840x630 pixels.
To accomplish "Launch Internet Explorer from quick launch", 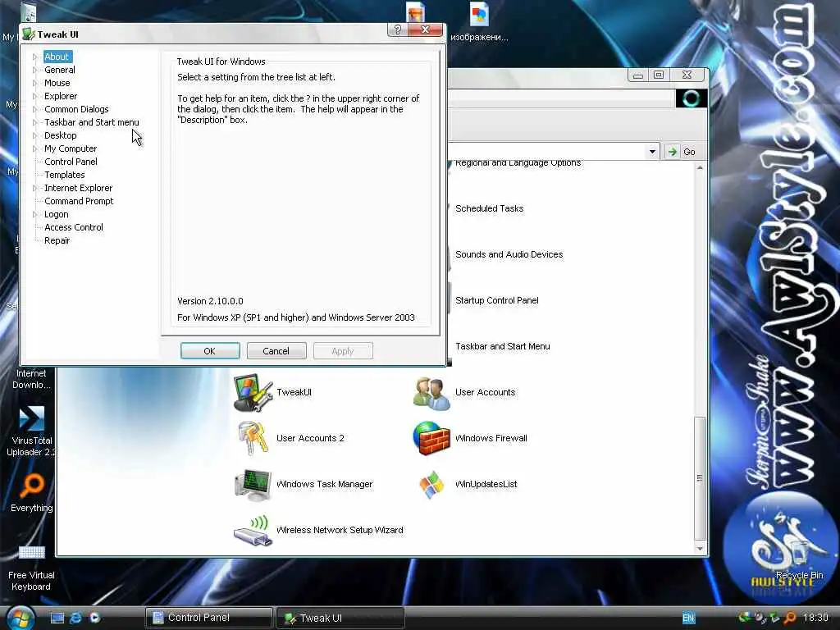I will pos(76,618).
